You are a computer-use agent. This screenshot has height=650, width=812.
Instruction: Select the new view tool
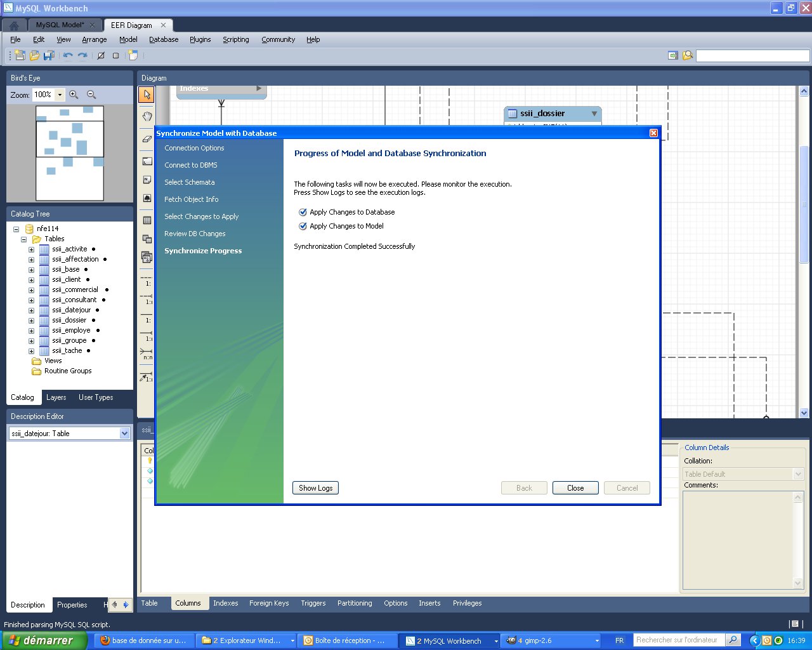(x=147, y=239)
